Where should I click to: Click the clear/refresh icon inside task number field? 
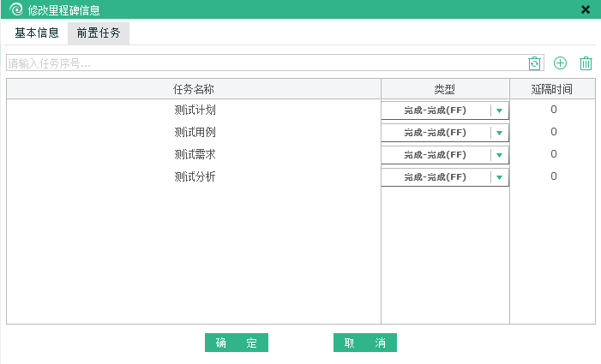[534, 63]
